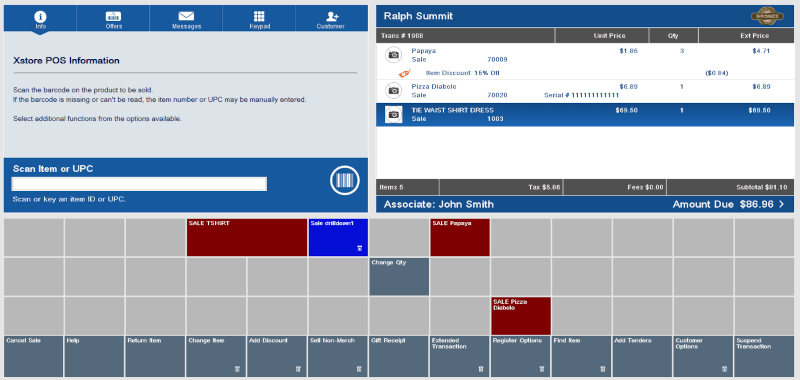
Task: Click the Cancel Sale button
Action: pos(34,357)
